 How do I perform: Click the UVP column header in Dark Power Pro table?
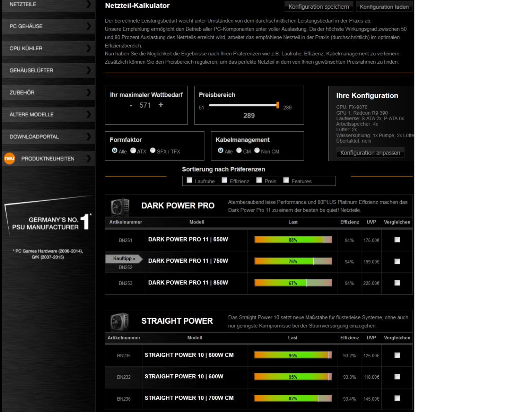371,222
